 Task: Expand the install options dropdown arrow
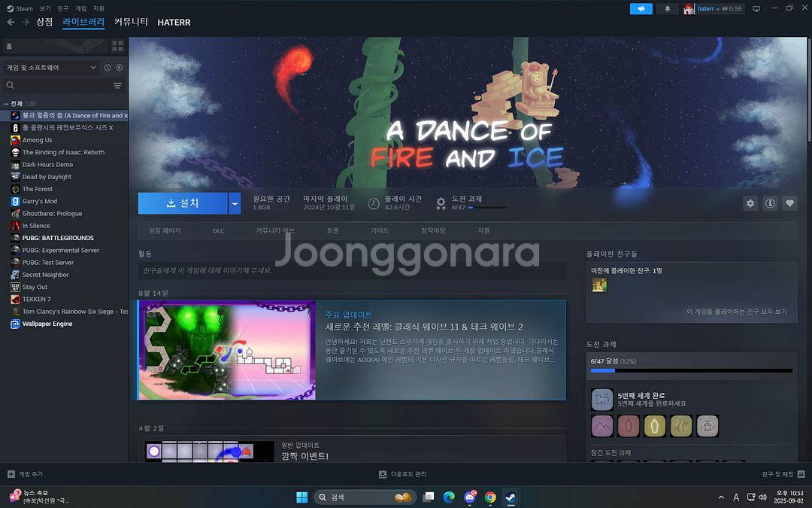pos(235,204)
